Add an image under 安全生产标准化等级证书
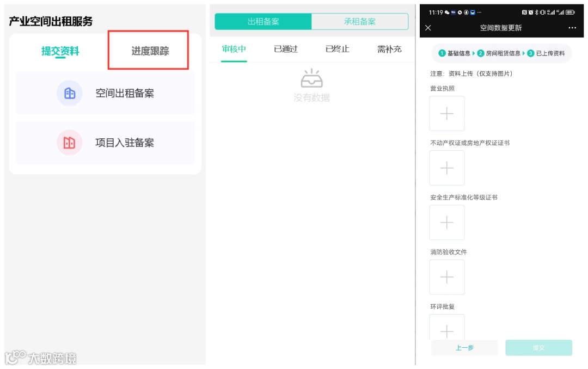This screenshot has width=588, height=369. [446, 223]
